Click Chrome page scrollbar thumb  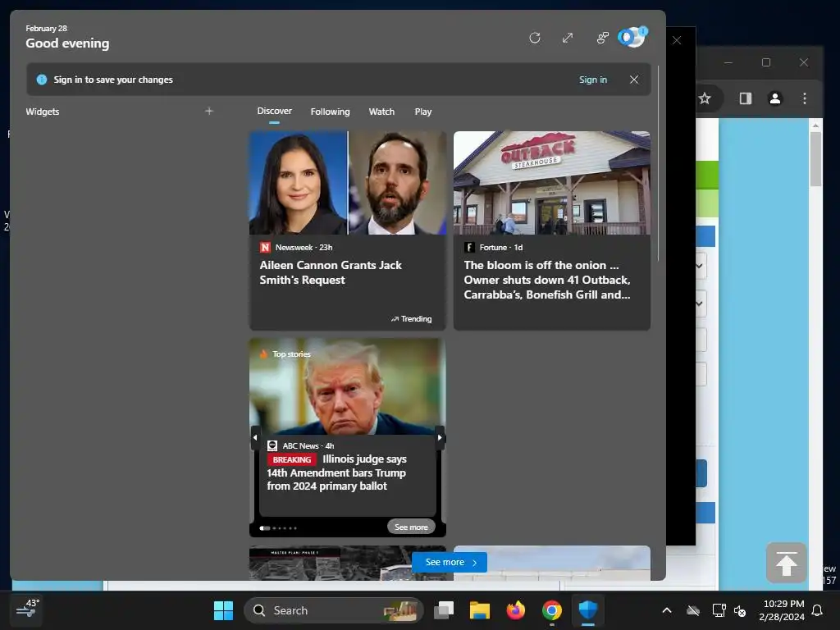815,158
